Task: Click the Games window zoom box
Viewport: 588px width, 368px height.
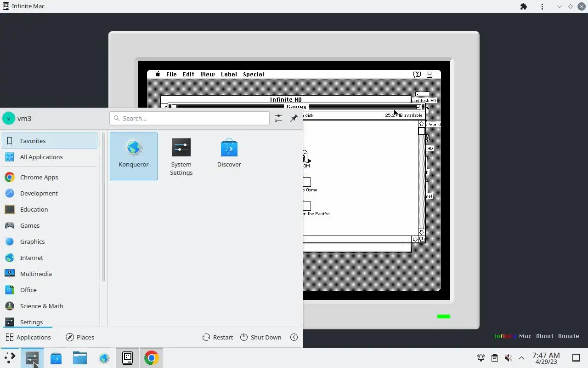Action: point(418,107)
